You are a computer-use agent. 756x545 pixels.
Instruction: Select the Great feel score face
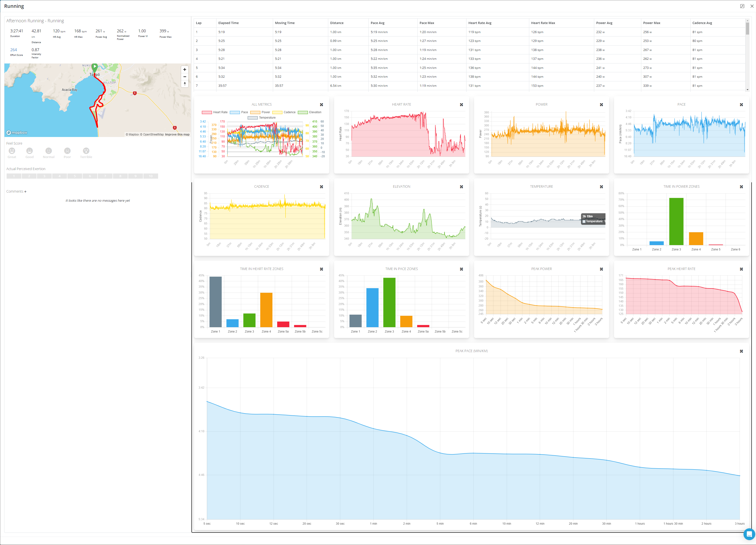pos(12,151)
